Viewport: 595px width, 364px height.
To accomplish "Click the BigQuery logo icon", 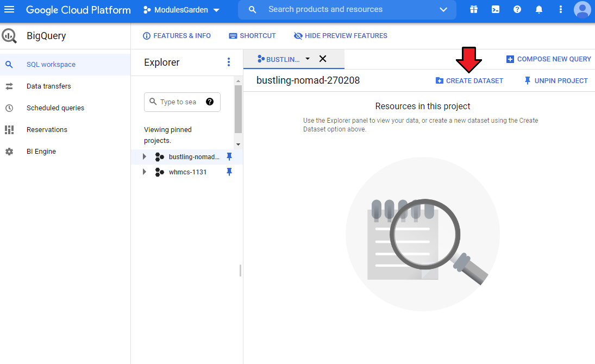I will tap(9, 36).
